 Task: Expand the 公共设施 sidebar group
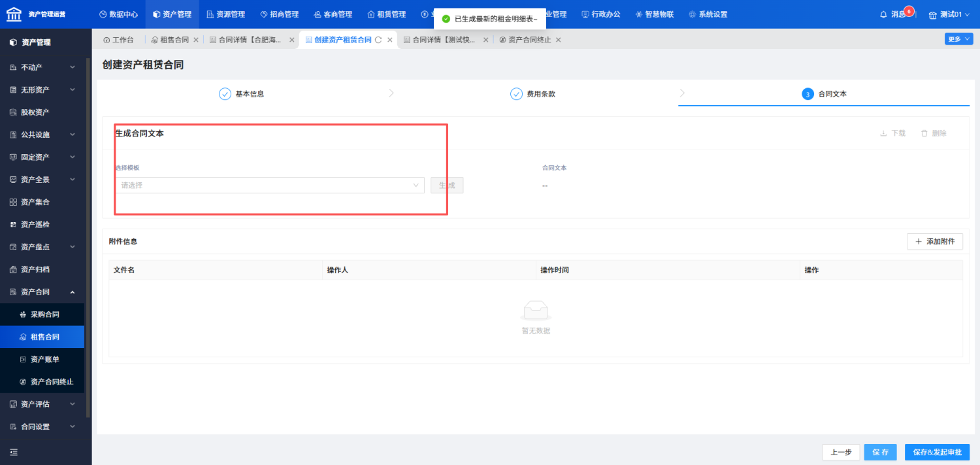tap(42, 135)
